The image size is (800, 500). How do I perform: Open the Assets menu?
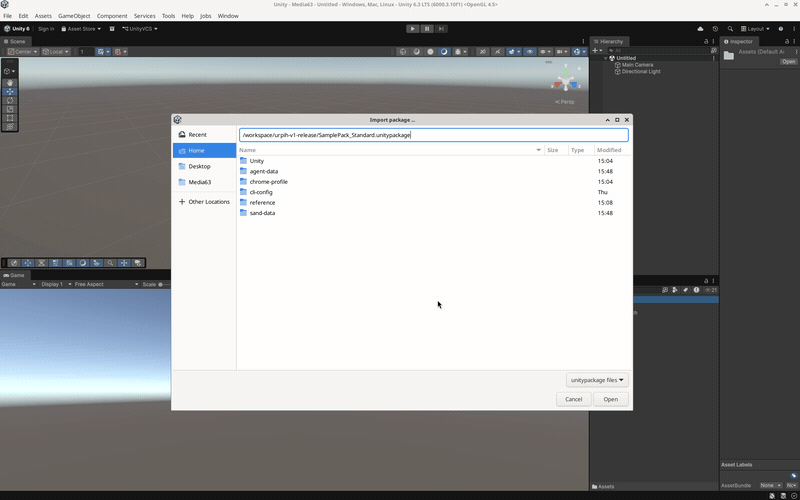point(43,16)
